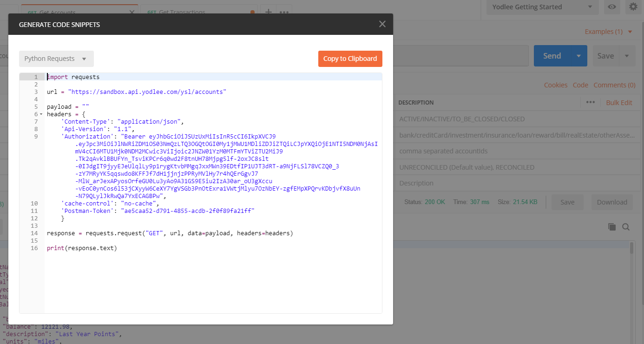Open the Cookies link

[556, 85]
